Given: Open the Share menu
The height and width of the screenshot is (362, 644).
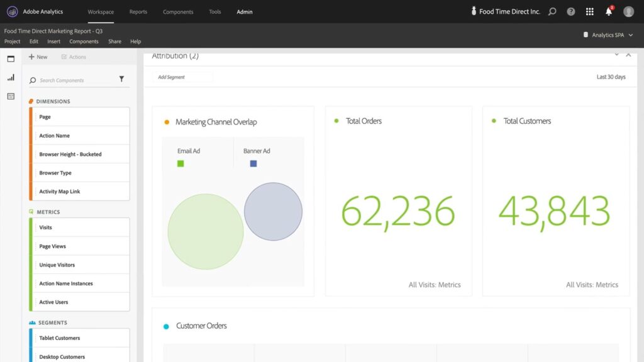Looking at the screenshot, I should [114, 41].
